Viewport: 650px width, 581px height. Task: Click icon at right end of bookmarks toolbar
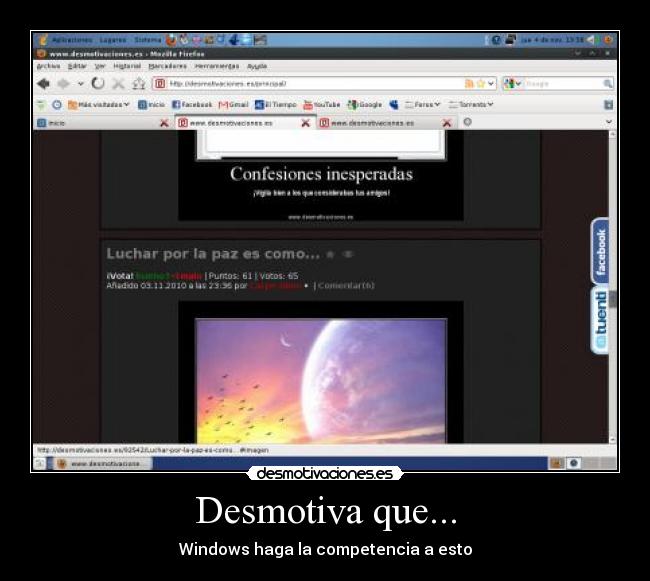point(608,105)
